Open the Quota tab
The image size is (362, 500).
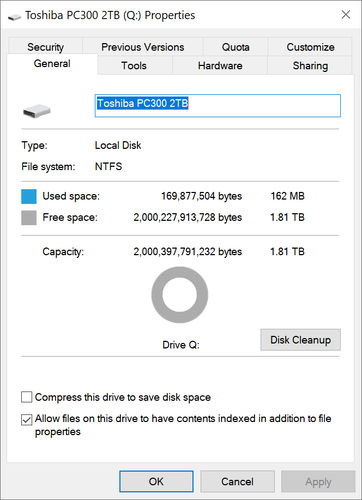pyautogui.click(x=235, y=47)
